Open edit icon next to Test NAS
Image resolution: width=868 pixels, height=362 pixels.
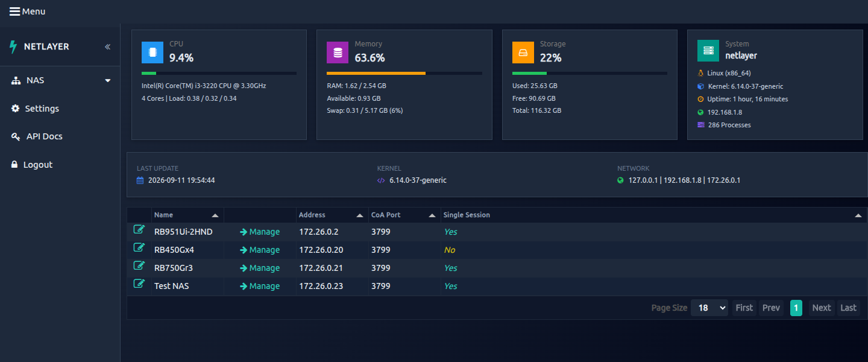[x=139, y=284]
